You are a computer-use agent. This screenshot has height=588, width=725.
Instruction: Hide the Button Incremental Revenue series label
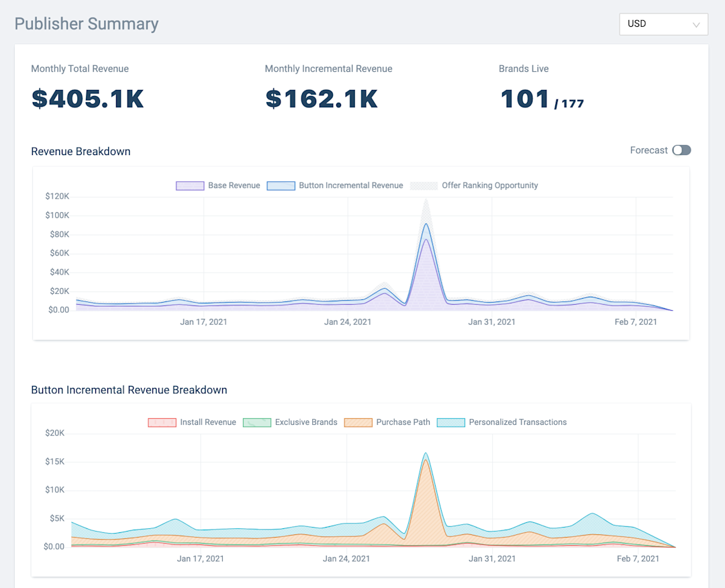351,185
